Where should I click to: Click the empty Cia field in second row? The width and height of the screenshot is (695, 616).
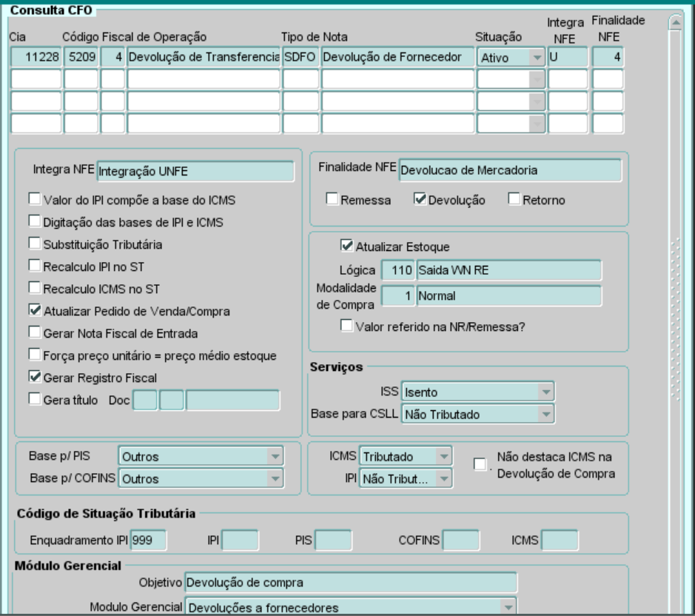36,79
